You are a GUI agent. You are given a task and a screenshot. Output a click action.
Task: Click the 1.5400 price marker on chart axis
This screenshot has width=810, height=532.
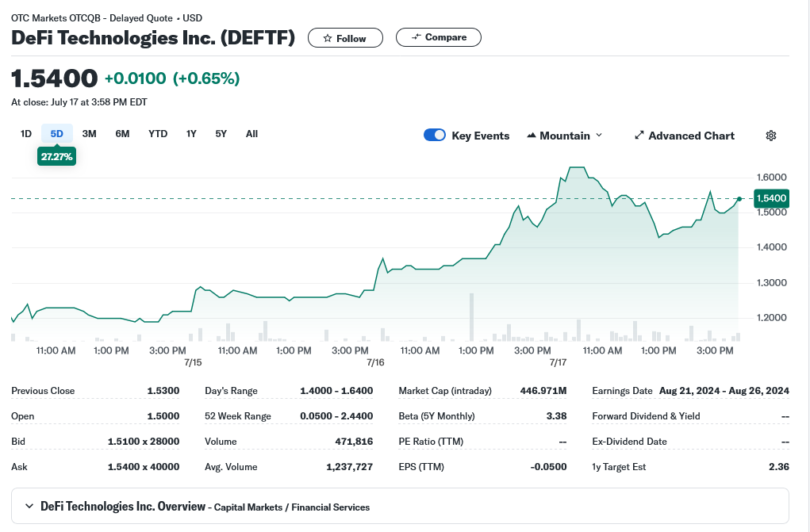pos(771,198)
